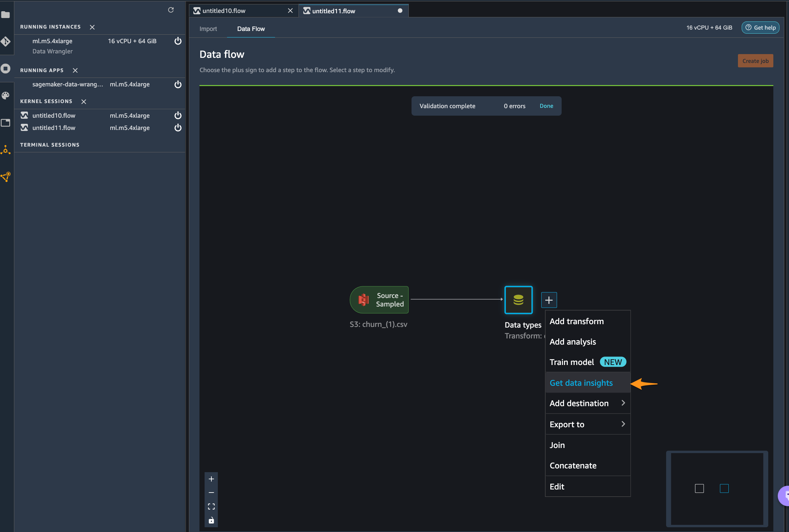
Task: Select the Data types node icon
Action: tap(518, 300)
